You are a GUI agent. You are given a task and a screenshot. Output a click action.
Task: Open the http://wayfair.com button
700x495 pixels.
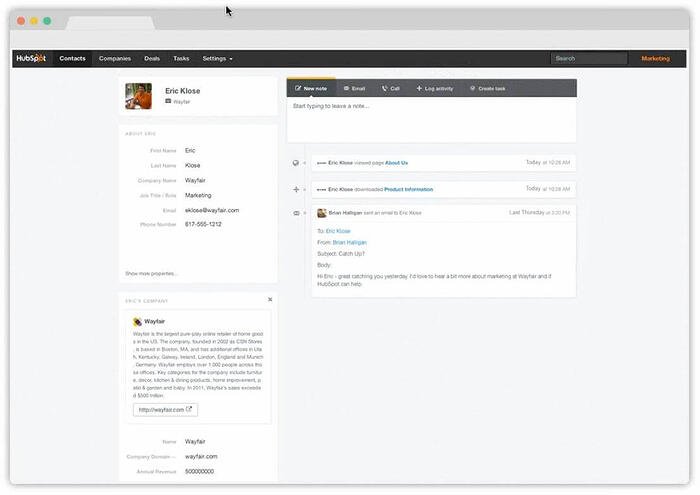(x=165, y=409)
